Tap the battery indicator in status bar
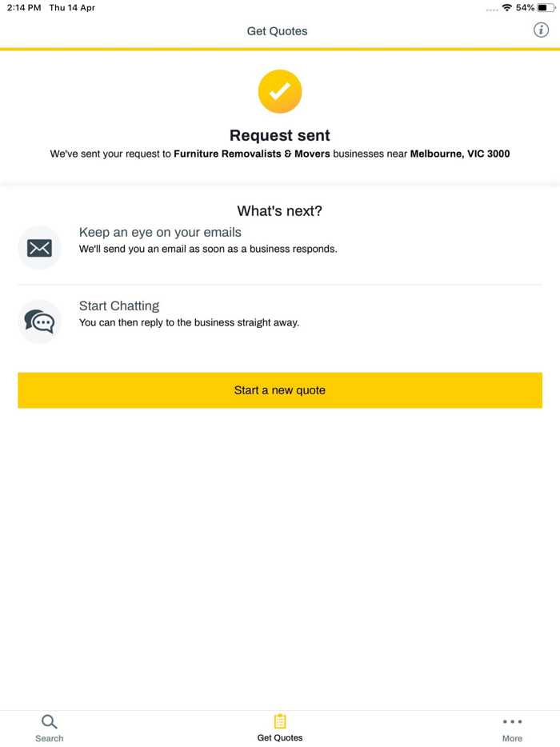Image resolution: width=560 pixels, height=747 pixels. (x=547, y=7)
